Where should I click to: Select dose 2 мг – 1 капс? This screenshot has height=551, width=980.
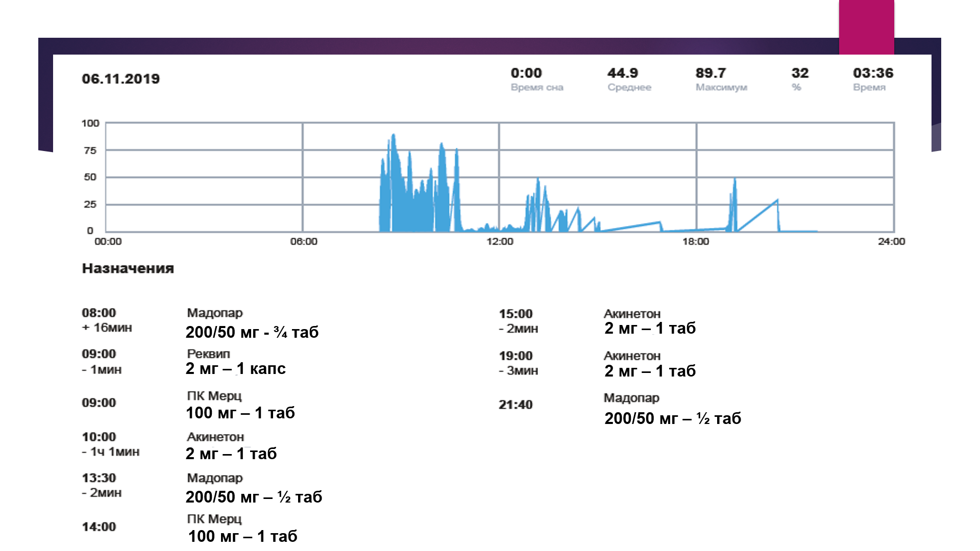pyautogui.click(x=235, y=368)
